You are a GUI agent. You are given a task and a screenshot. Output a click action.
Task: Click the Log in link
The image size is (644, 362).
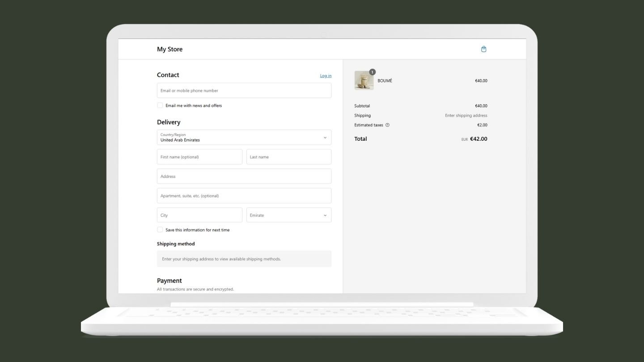tap(326, 76)
